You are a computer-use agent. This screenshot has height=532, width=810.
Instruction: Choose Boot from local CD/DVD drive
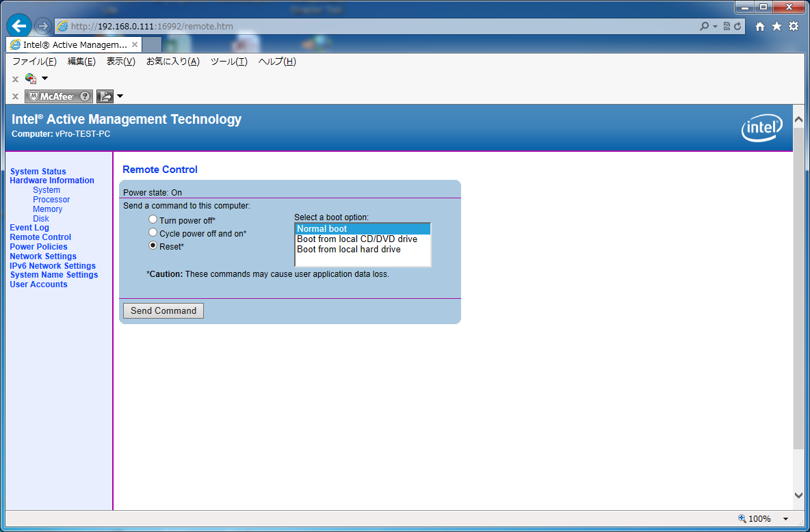[x=362, y=239]
